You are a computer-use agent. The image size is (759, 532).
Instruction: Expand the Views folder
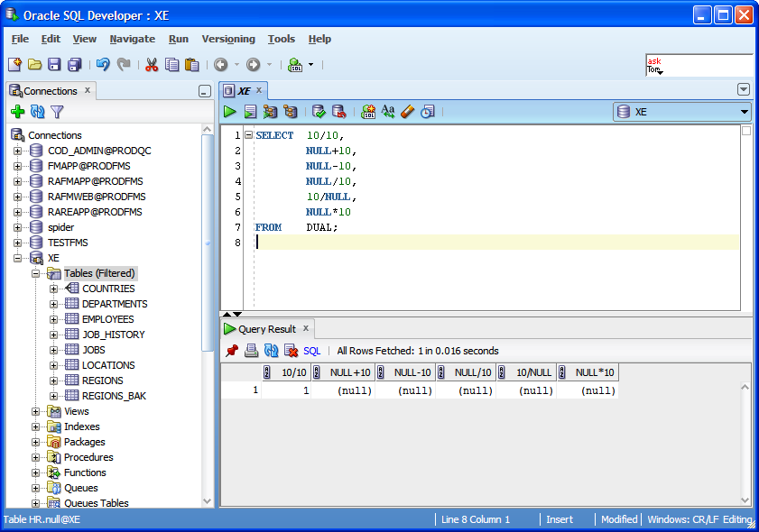coord(35,411)
